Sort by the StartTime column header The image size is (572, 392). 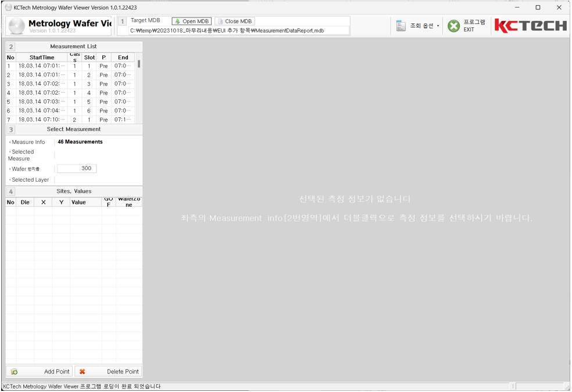[x=42, y=57]
